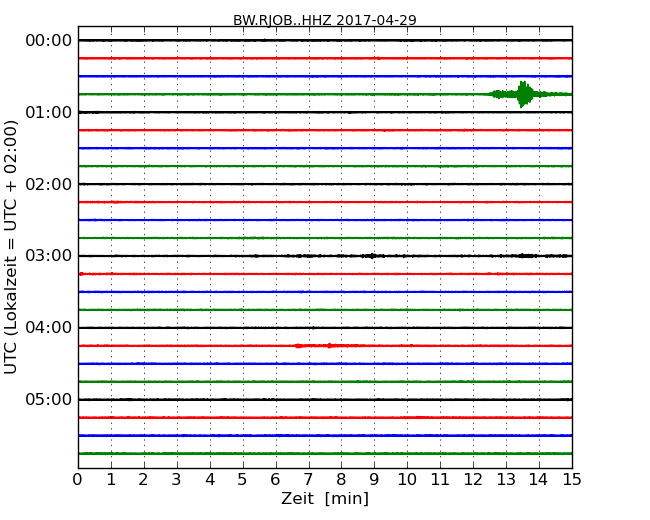
Task: Click the 12 tick on the minute axis
Action: pyautogui.click(x=473, y=480)
